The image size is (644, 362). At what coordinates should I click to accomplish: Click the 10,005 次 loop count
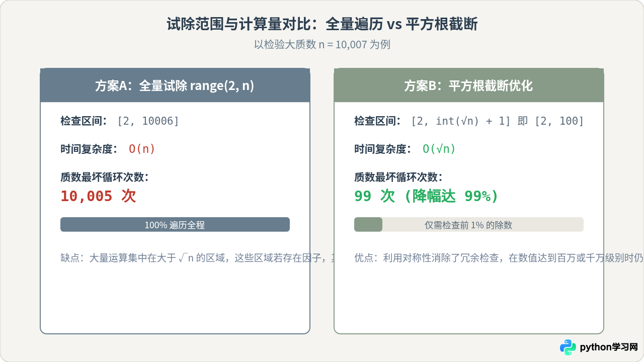pyautogui.click(x=99, y=196)
